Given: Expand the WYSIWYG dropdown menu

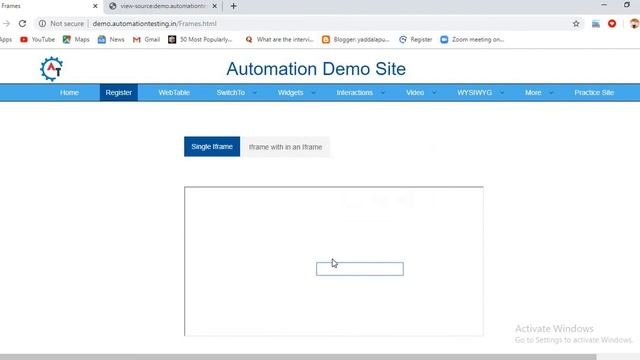Looking at the screenshot, I should (481, 93).
